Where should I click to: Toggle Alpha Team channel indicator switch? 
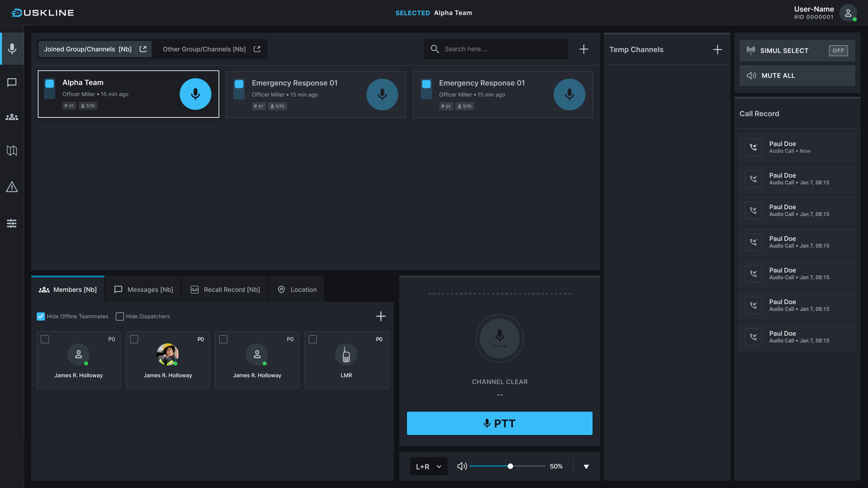50,89
